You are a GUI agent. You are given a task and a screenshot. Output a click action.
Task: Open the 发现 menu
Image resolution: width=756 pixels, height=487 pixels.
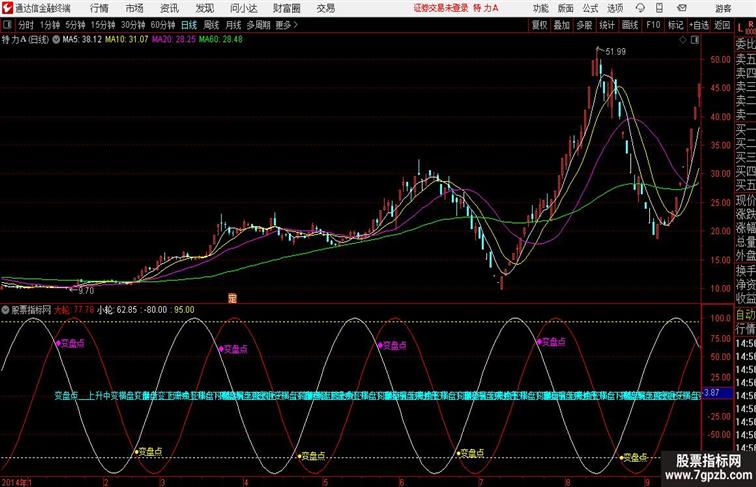point(204,8)
